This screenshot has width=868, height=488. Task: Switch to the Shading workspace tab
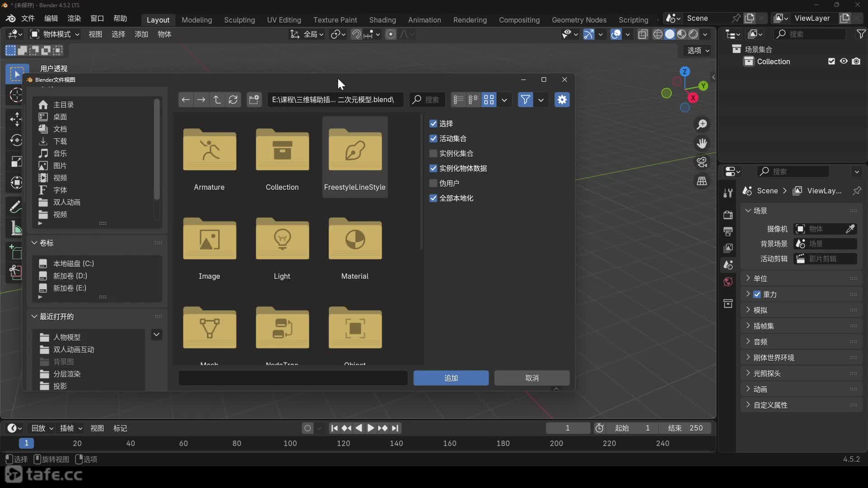tap(382, 20)
